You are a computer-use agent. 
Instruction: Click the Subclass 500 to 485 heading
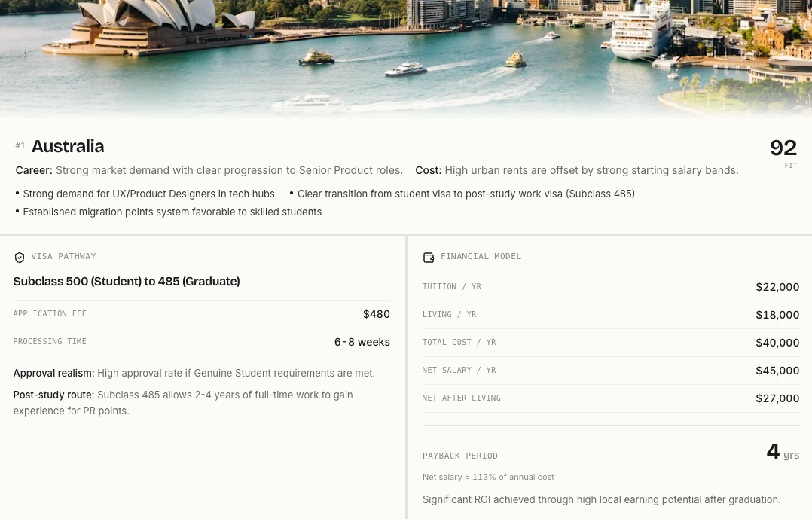[x=127, y=282]
